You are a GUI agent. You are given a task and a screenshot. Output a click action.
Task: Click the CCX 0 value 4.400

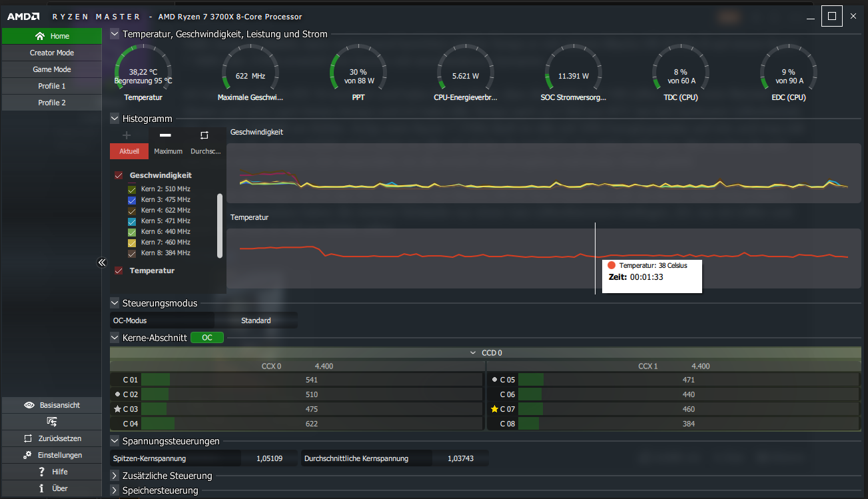[324, 366]
